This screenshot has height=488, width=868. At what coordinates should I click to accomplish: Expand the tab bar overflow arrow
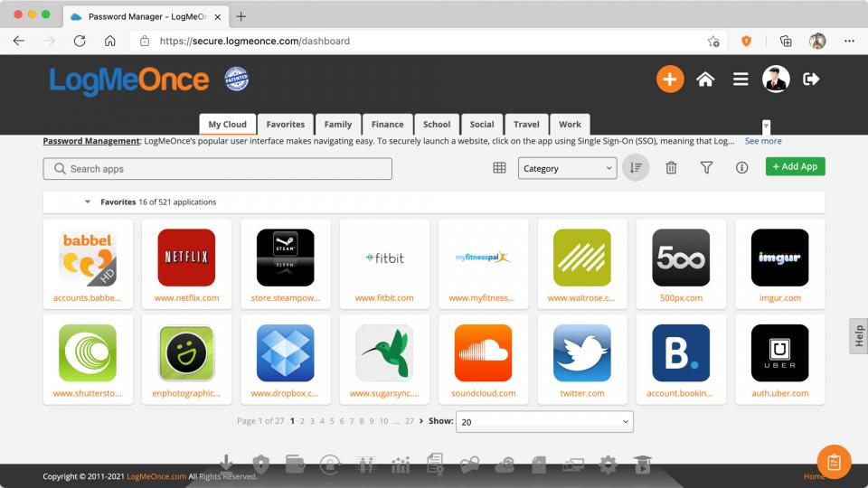[766, 127]
